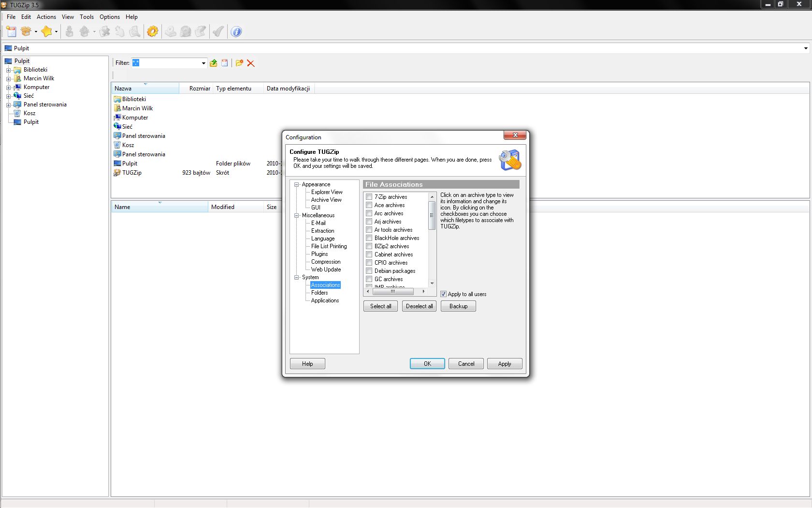Viewport: 812px width, 508px height.
Task: Click the red X delete icon
Action: [x=251, y=63]
